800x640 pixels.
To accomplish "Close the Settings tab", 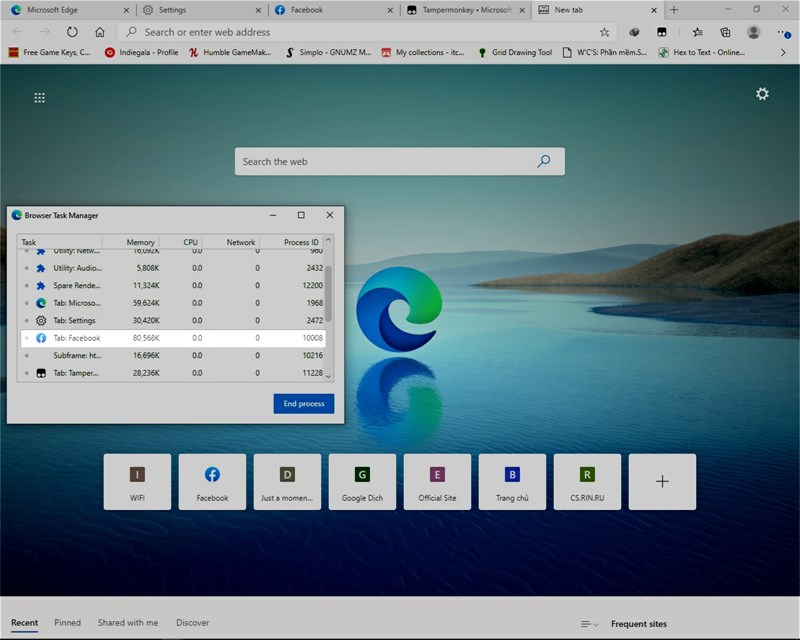I will (258, 10).
